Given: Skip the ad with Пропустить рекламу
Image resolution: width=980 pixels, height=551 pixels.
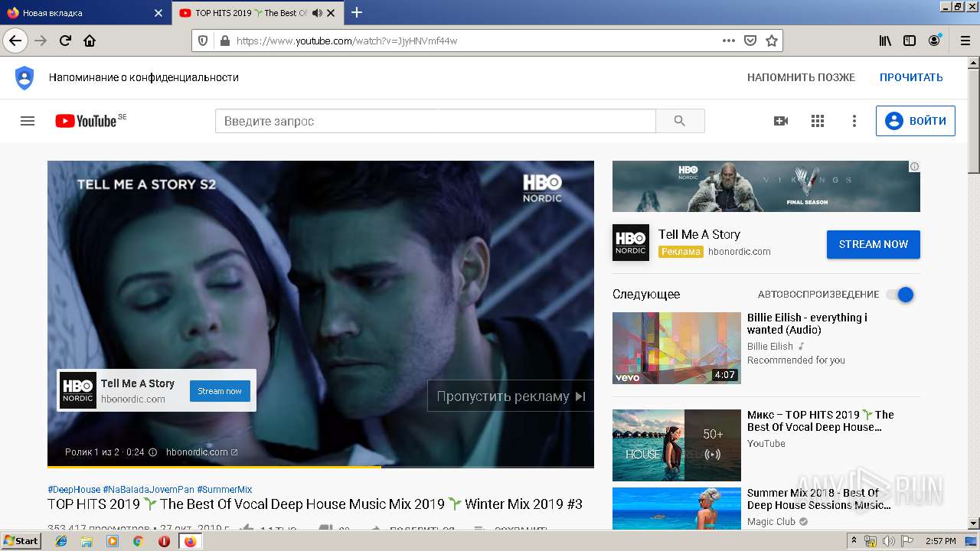Looking at the screenshot, I should tap(511, 396).
